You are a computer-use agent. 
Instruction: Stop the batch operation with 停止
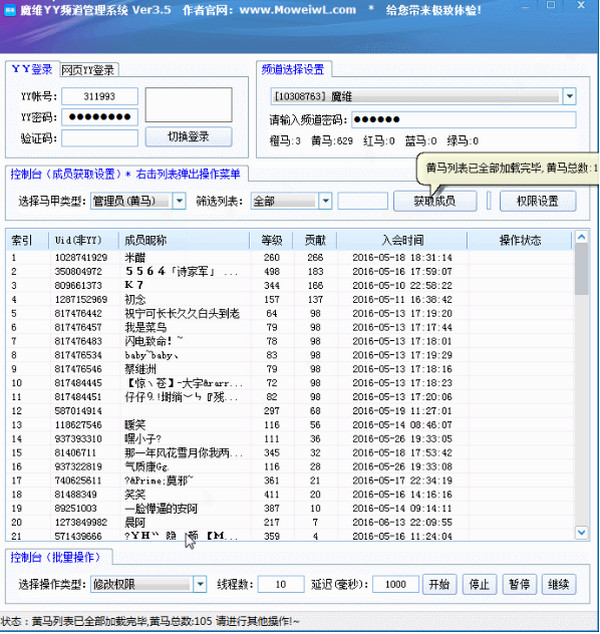tap(479, 584)
